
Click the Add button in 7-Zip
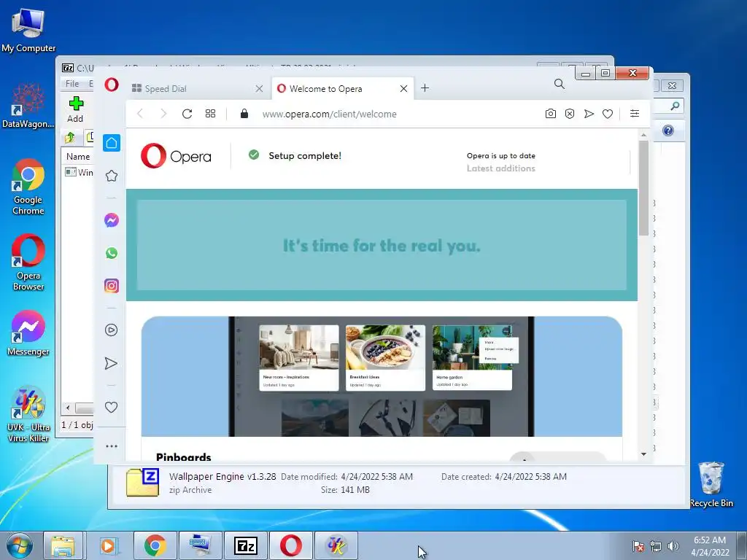click(x=75, y=109)
